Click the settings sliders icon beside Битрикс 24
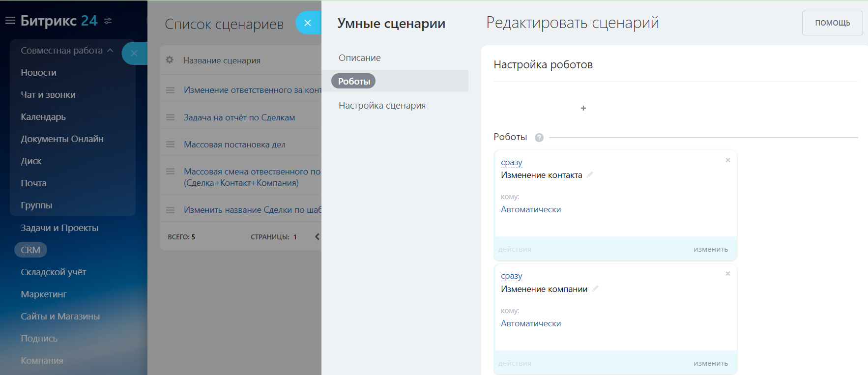Image resolution: width=868 pixels, height=375 pixels. point(108,21)
